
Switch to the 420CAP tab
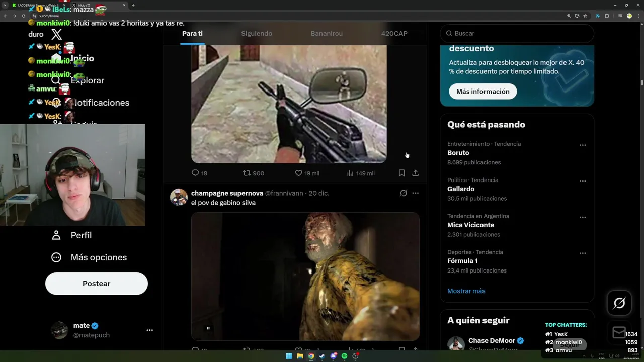(x=394, y=33)
